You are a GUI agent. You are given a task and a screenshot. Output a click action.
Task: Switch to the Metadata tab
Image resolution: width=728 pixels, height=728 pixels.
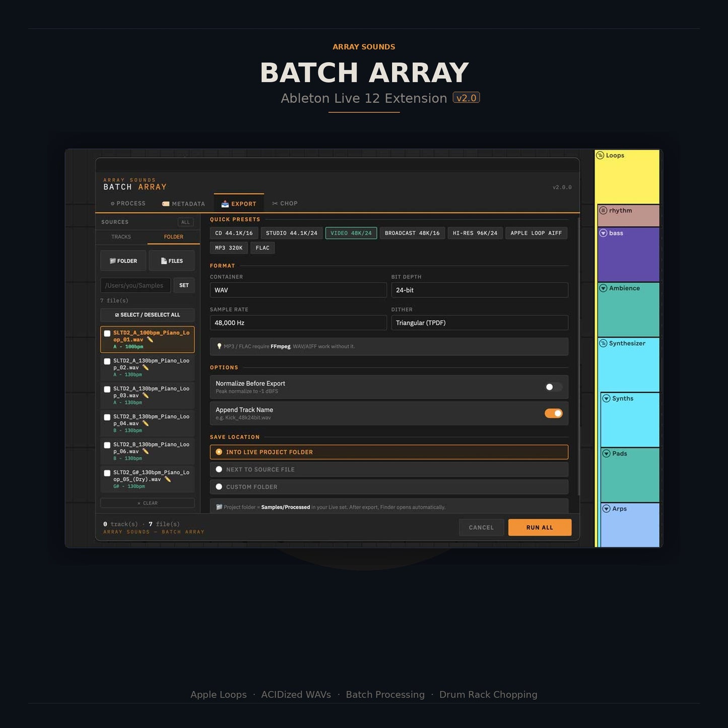183,204
